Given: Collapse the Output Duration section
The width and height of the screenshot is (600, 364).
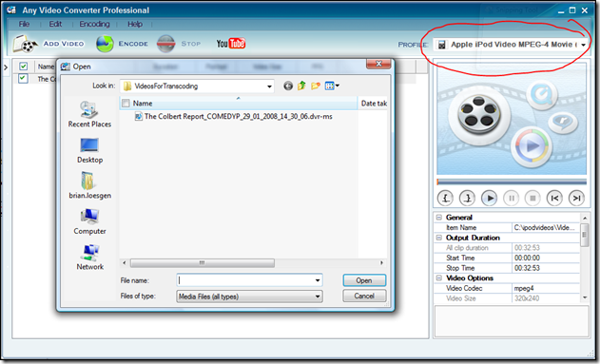Looking at the screenshot, I should (439, 238).
